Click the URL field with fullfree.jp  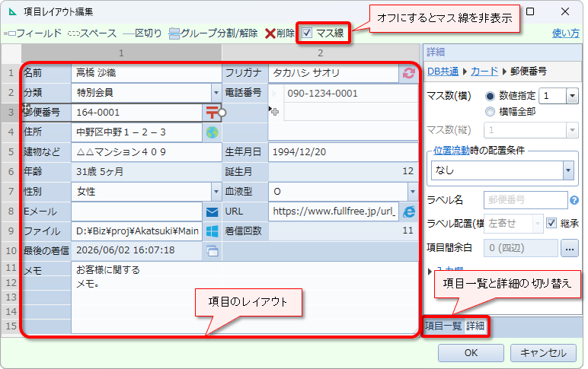click(x=334, y=212)
